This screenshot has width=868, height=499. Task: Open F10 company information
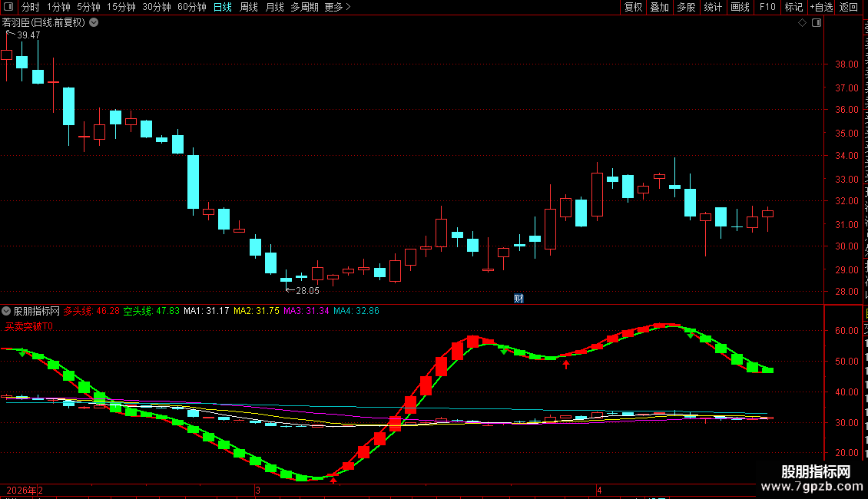click(x=767, y=7)
